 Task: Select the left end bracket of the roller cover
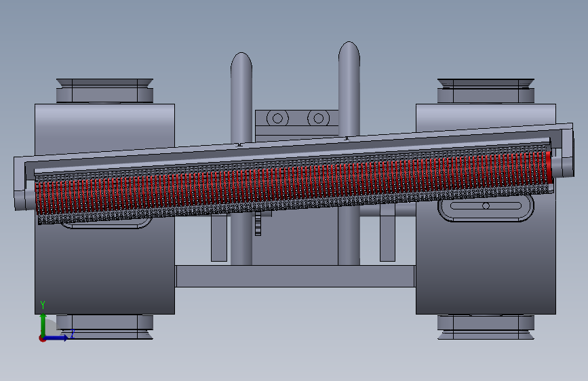20,184
